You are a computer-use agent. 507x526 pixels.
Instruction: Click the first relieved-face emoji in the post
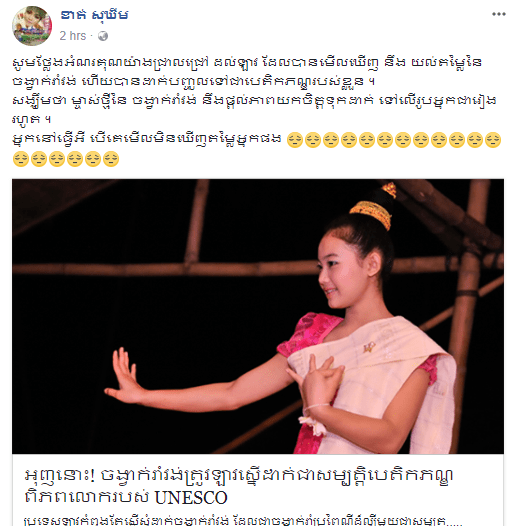[x=295, y=141]
